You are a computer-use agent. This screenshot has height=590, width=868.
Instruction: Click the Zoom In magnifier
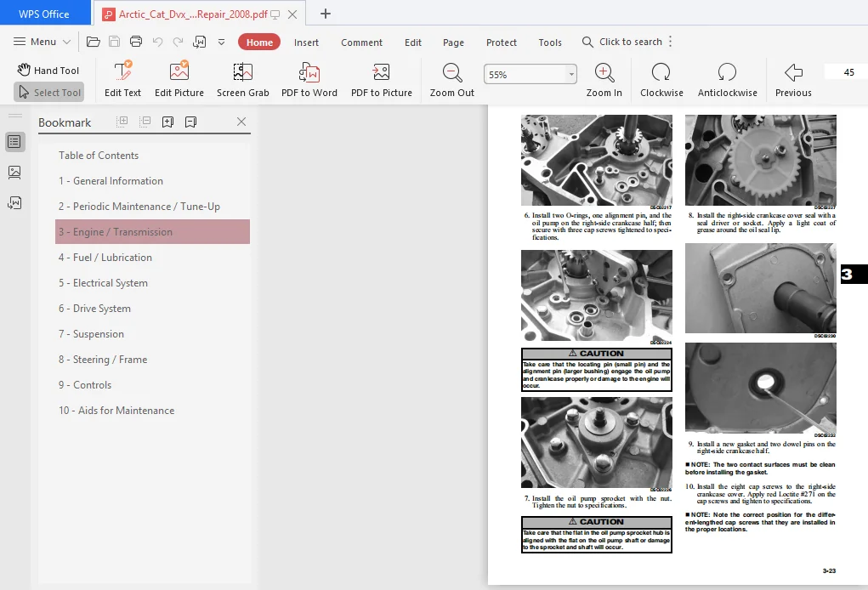point(604,80)
